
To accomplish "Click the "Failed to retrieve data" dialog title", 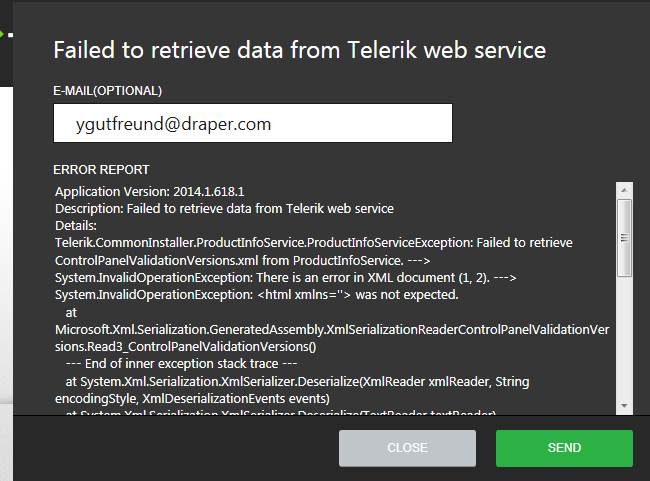I will coord(299,49).
